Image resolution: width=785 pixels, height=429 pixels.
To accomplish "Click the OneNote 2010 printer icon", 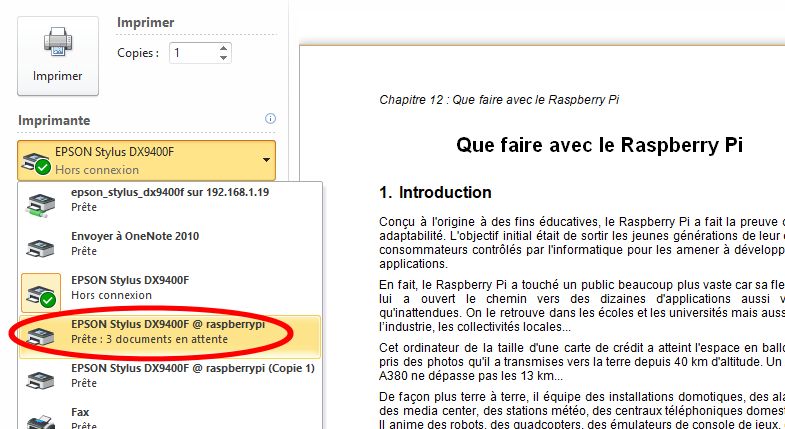I will click(x=40, y=248).
